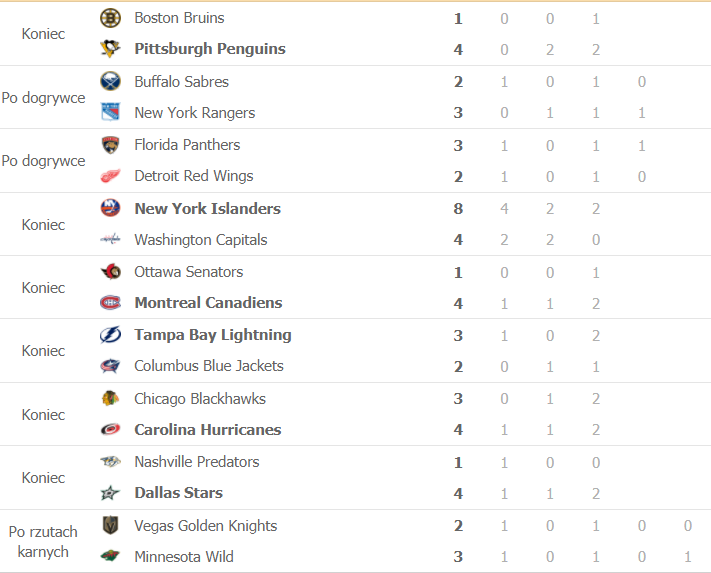The width and height of the screenshot is (711, 573).
Task: Click the Columbus Blue Jackets team name
Action: tap(208, 366)
